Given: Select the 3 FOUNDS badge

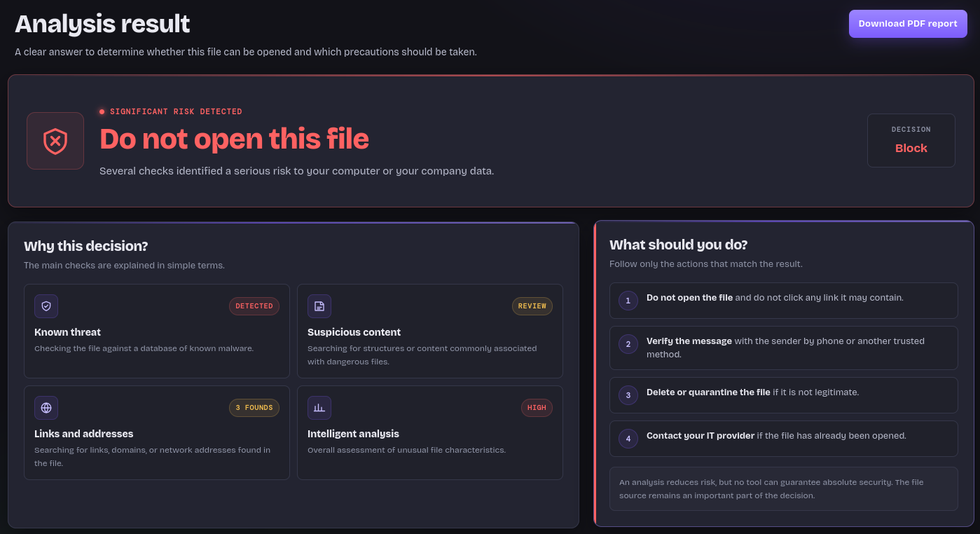Looking at the screenshot, I should (254, 408).
